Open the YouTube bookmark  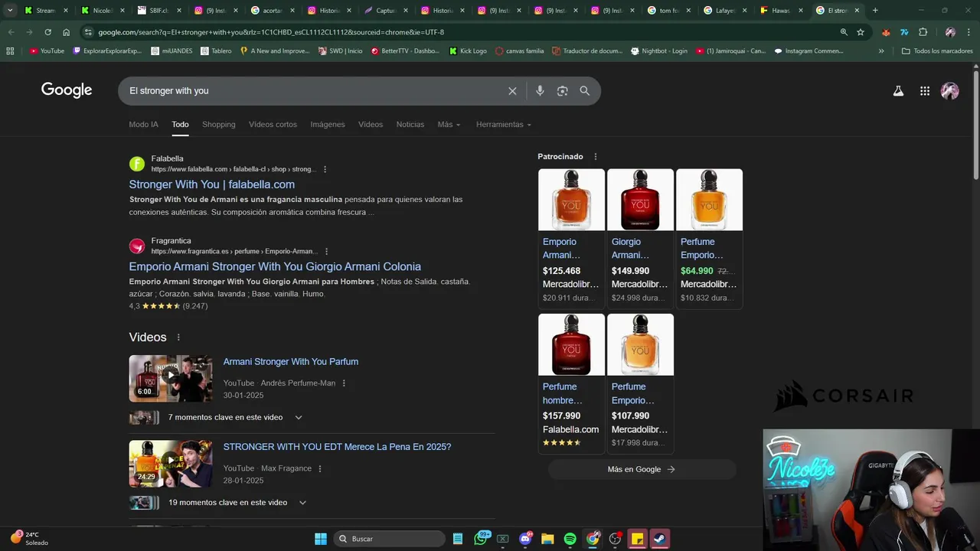click(x=47, y=51)
